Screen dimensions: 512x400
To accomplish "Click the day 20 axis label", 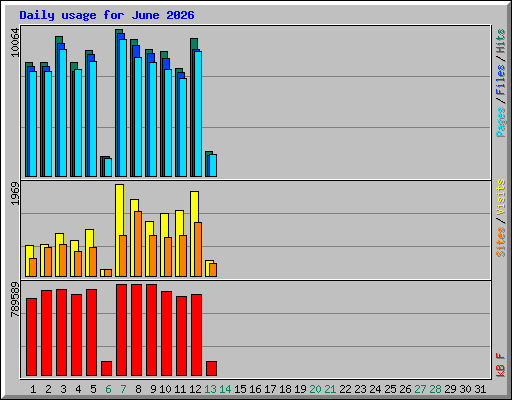I will 315,389.
